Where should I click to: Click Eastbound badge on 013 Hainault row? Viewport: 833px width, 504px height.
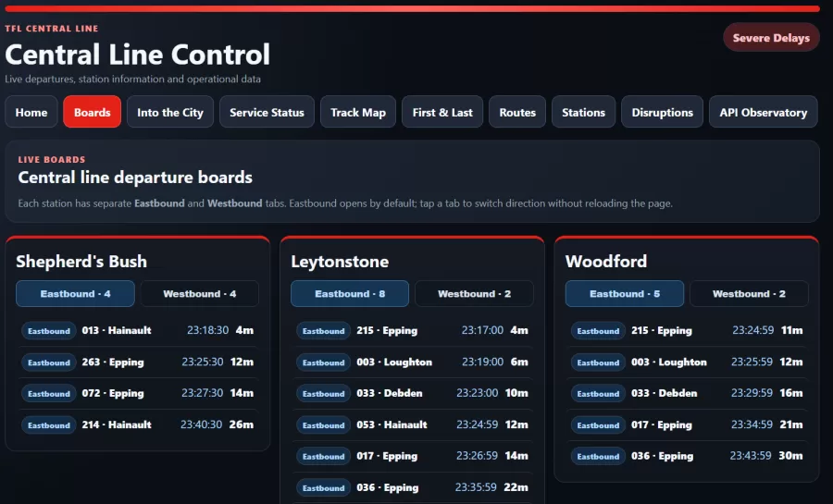tap(49, 330)
